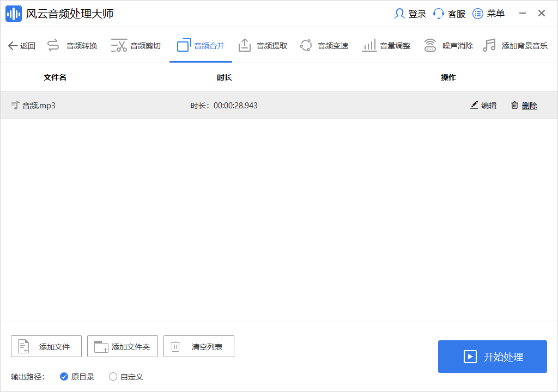This screenshot has width=558, height=392.
Task: Click the 操作 column header
Action: point(448,77)
